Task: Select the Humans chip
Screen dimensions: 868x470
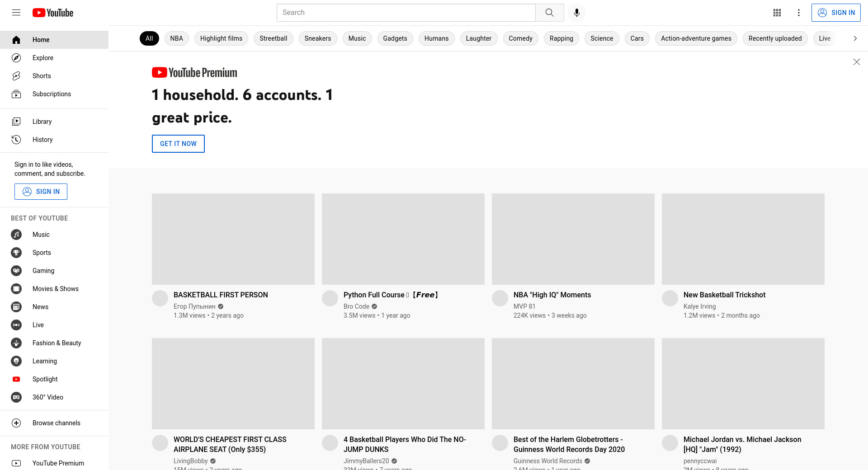Action: point(437,38)
